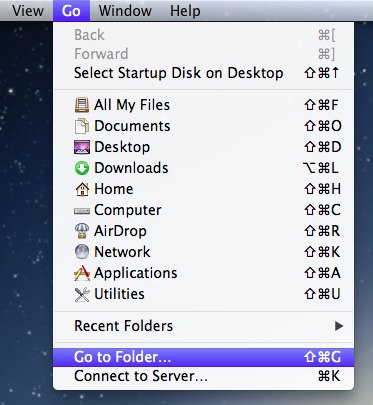Click the Network globe icon
The image size is (373, 405).
pos(82,252)
